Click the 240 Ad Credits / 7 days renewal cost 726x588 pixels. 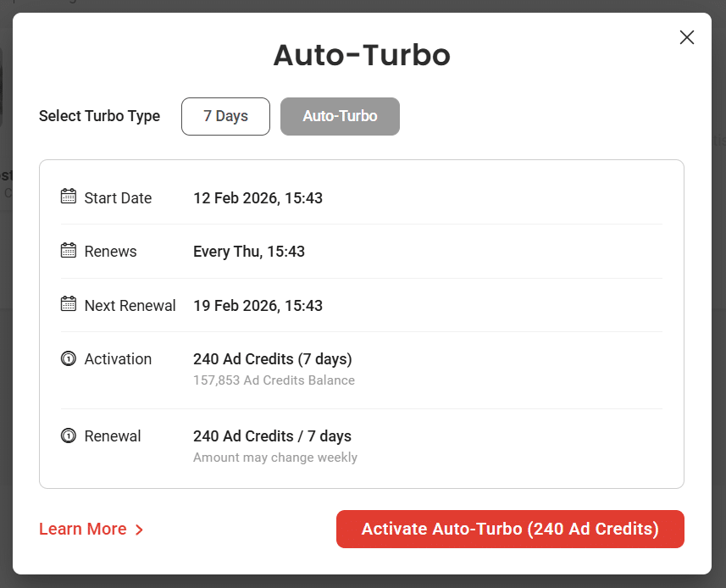[x=272, y=436]
